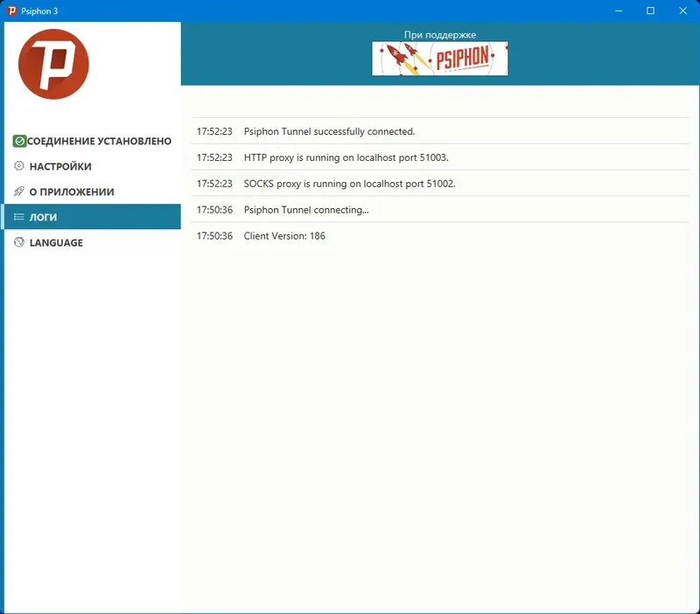
Task: Select log 'HTTP proxy is running on localhost port 51003.'
Action: (440, 157)
